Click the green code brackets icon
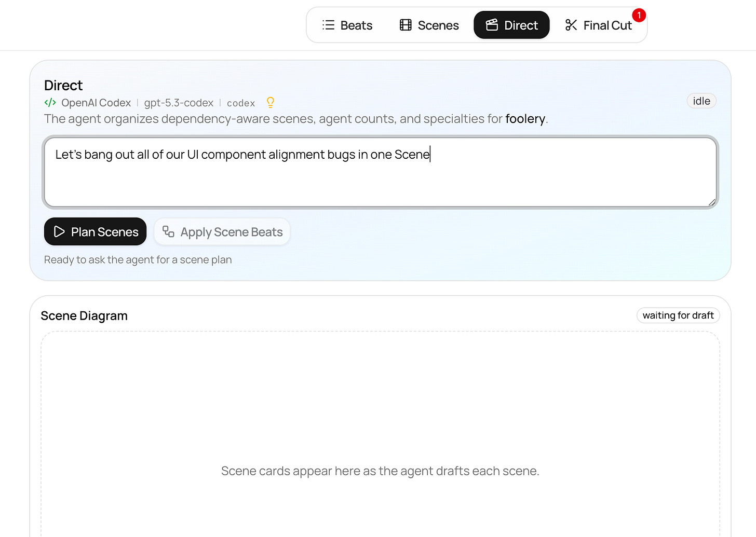The height and width of the screenshot is (537, 756). [x=50, y=103]
